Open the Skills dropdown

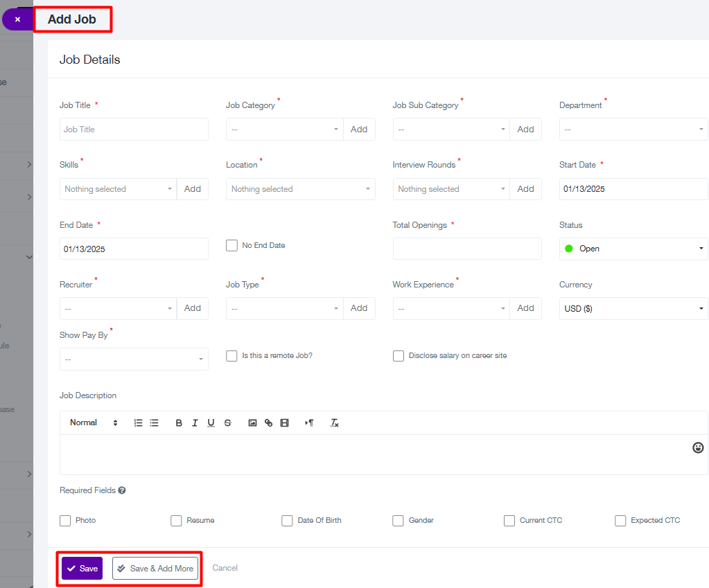118,189
